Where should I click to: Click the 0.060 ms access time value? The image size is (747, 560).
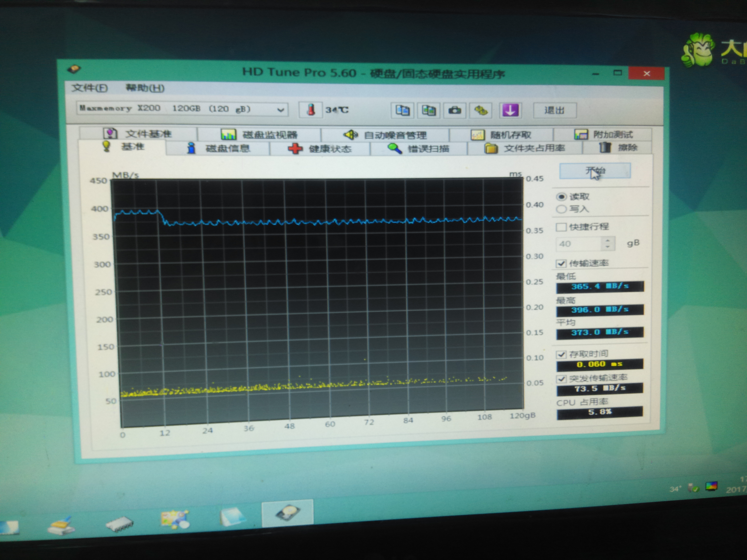[x=600, y=365]
